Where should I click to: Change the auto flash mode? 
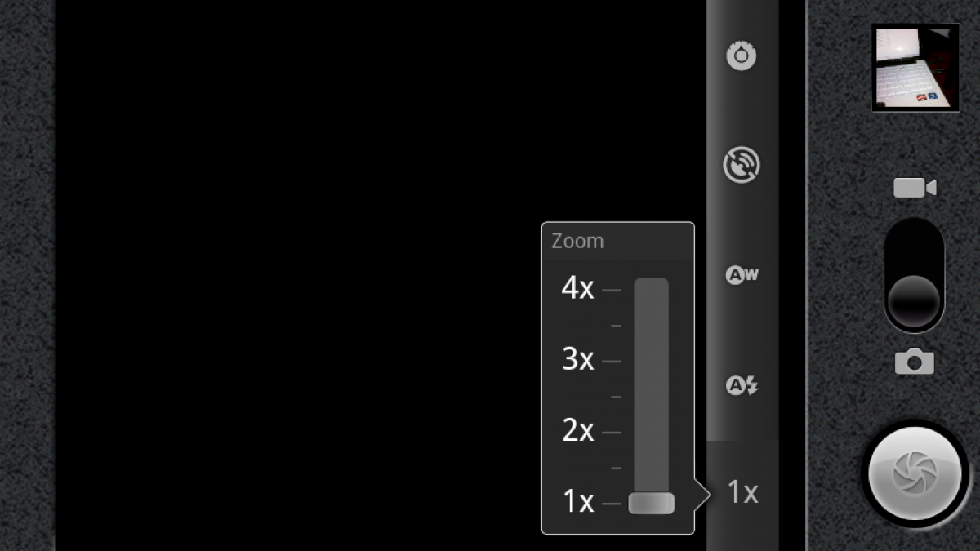click(742, 384)
